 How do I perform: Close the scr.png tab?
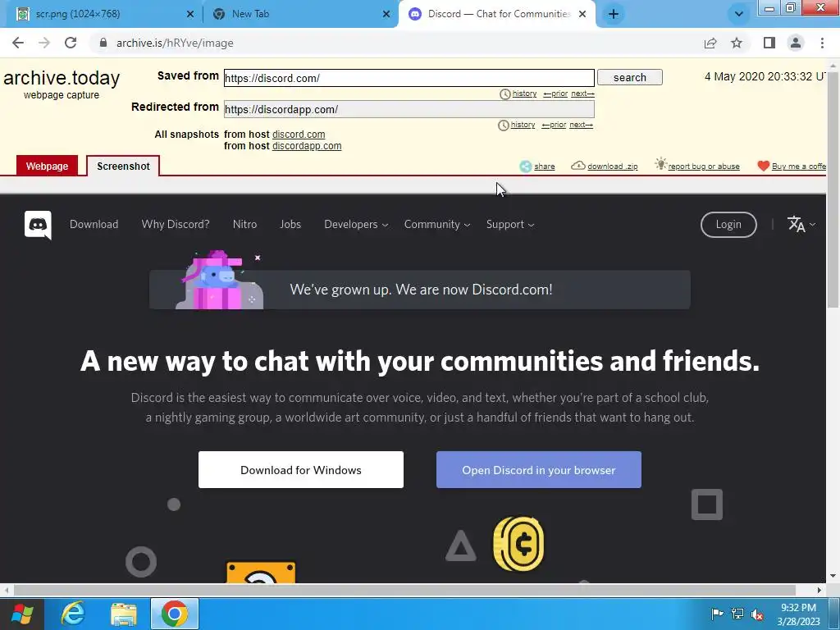point(189,14)
